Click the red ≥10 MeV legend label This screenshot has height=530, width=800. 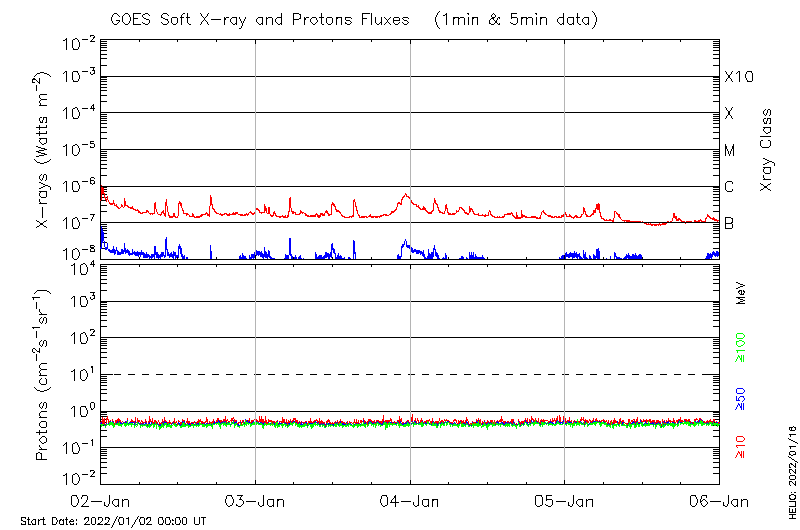tap(741, 447)
